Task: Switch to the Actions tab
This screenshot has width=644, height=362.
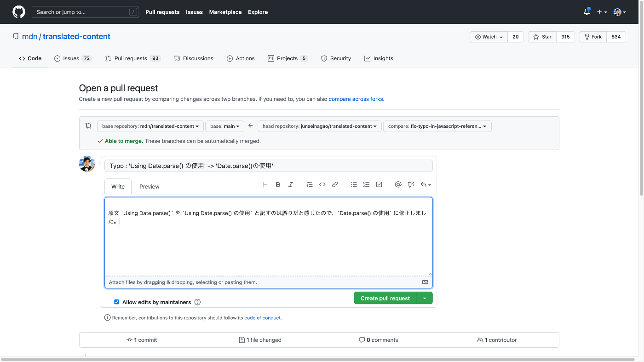Action: [x=241, y=58]
